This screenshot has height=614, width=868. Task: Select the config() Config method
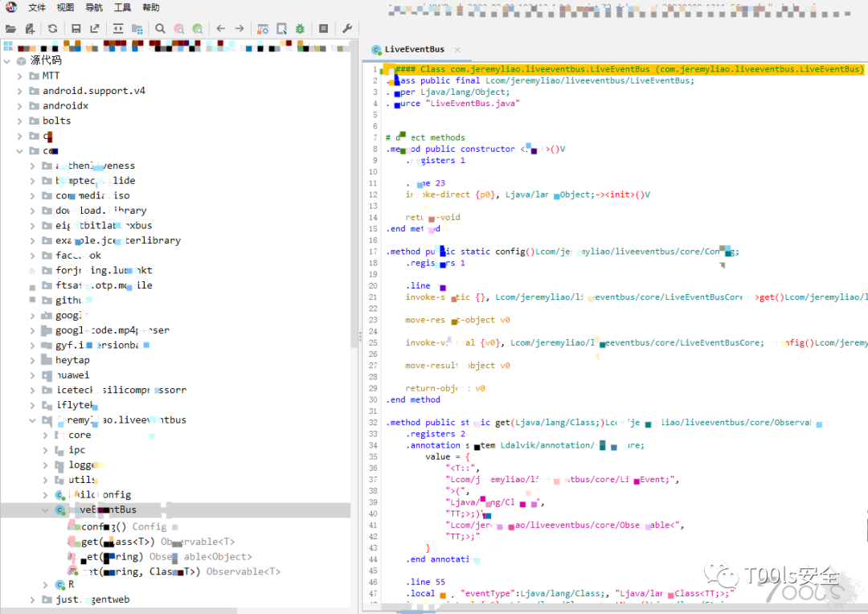124,526
